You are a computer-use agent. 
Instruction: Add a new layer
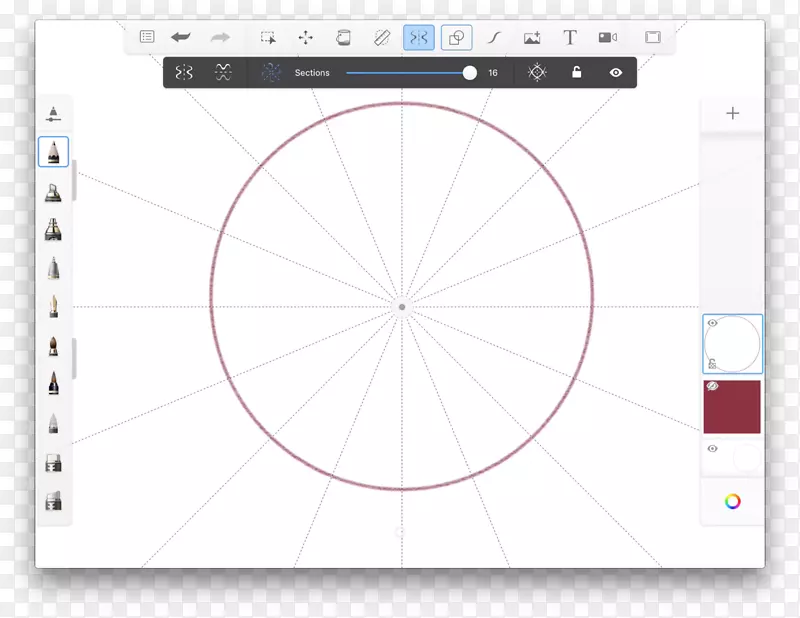[733, 113]
